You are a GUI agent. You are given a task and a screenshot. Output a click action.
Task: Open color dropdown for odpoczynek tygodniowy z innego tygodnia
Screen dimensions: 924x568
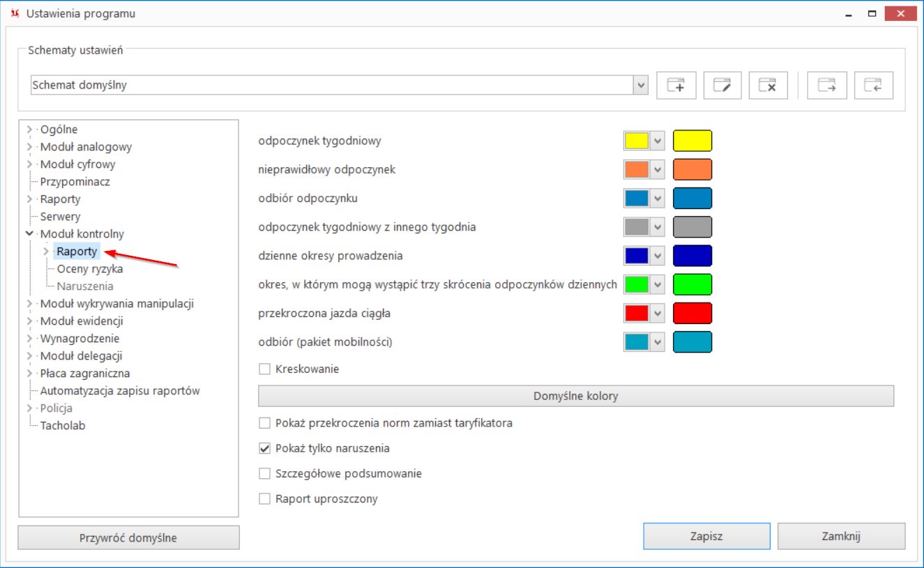(x=657, y=227)
